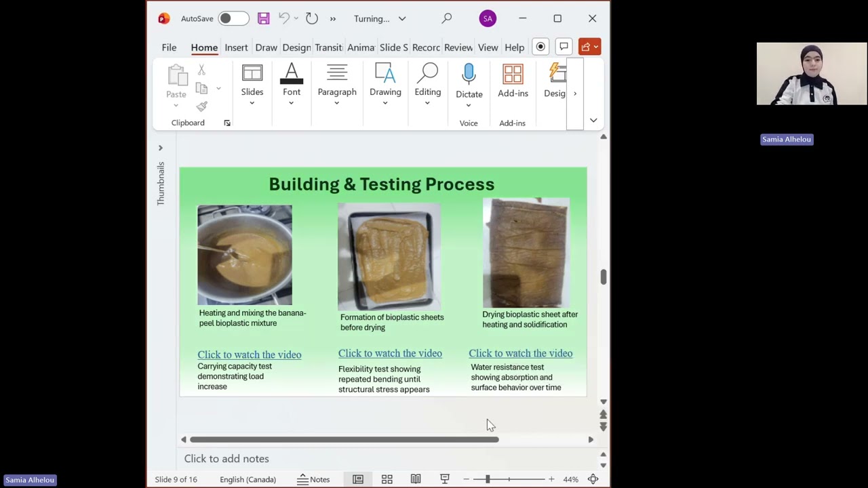Switch to Normal view in status bar
The image size is (868, 488).
(358, 479)
